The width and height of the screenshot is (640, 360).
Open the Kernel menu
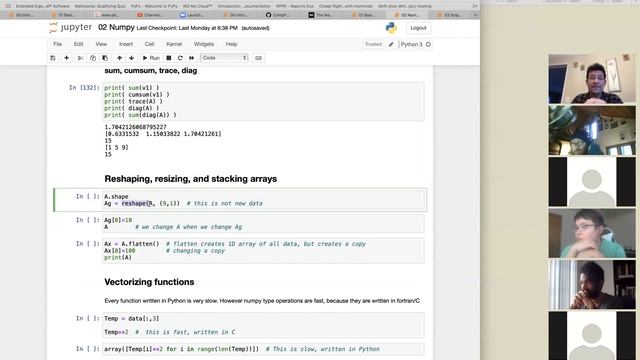point(174,44)
